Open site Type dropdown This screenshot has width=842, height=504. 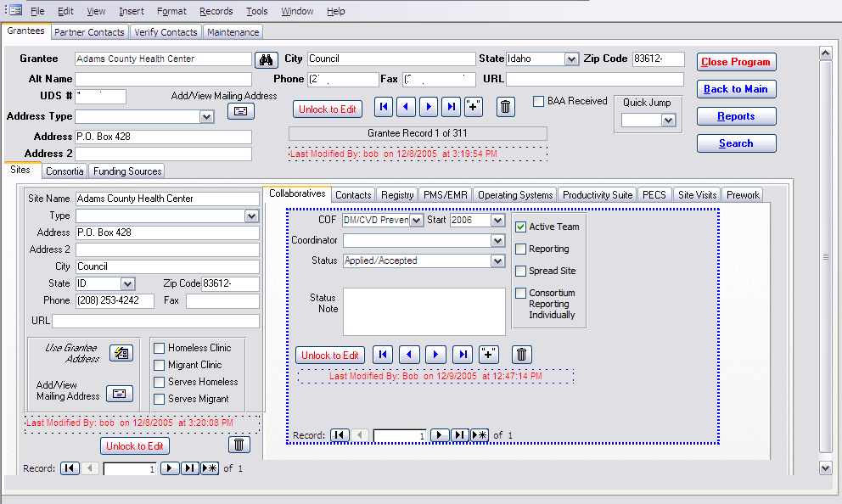click(251, 216)
